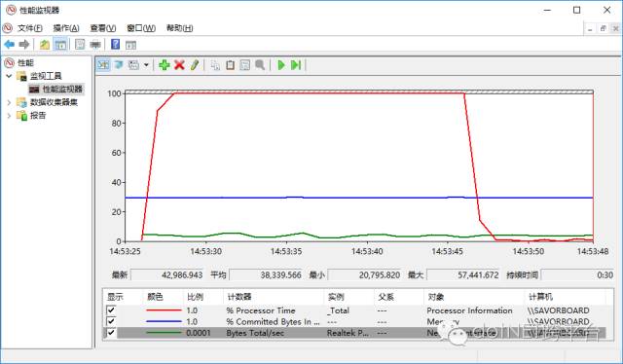Click the Help question mark icon
Viewport: 623px width, 364px height.
(115, 44)
